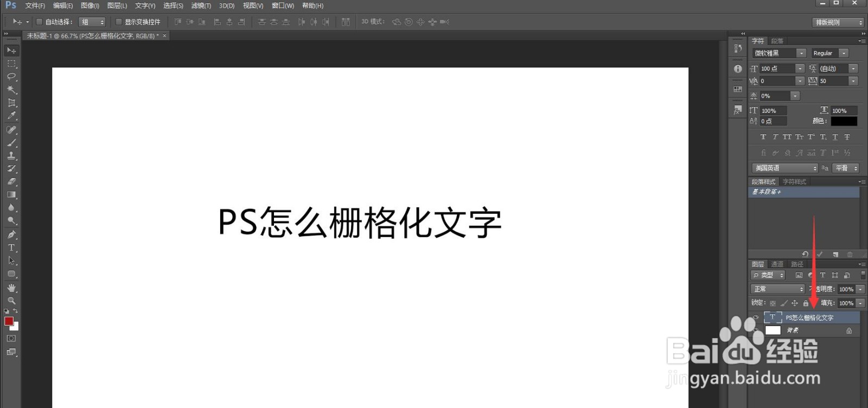Switch to the 段落 tab
Image resolution: width=868 pixels, height=408 pixels.
tap(777, 41)
